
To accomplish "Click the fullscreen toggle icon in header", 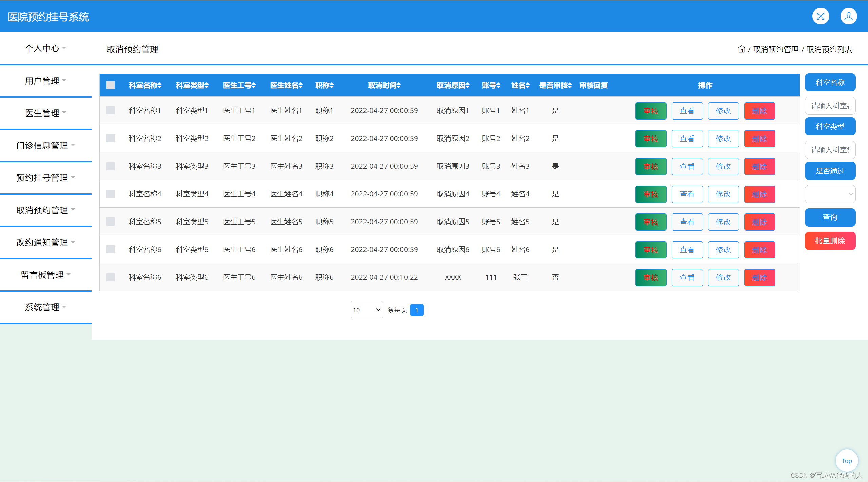I will 821,16.
